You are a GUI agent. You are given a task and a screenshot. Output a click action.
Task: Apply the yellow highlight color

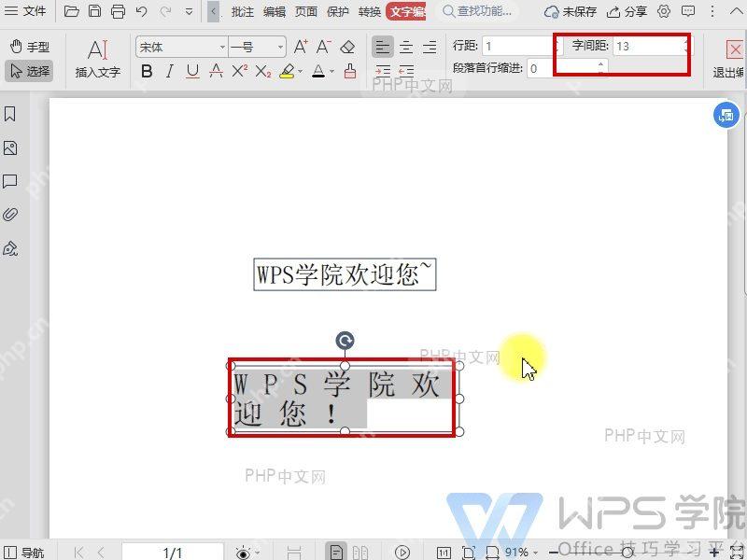[x=287, y=72]
